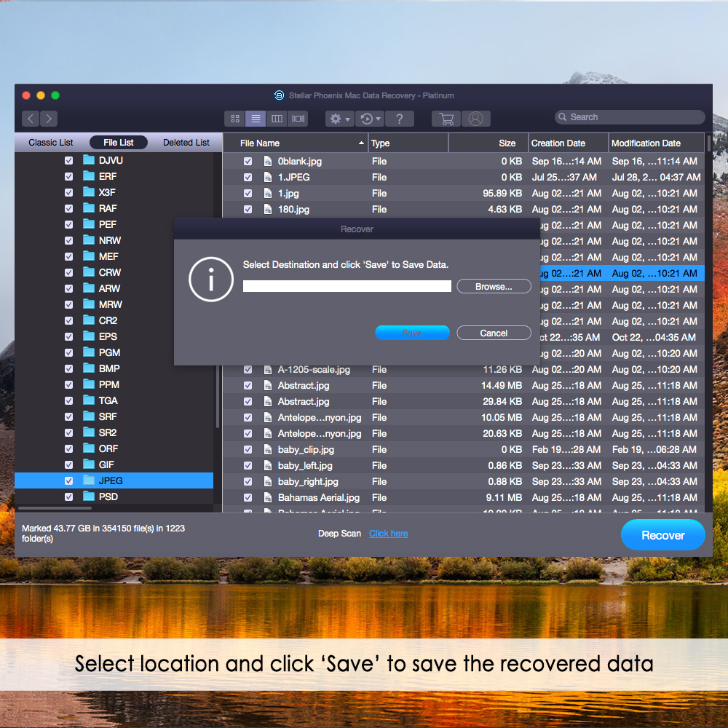Switch to the Classic List tab
The image size is (728, 728).
(x=51, y=143)
